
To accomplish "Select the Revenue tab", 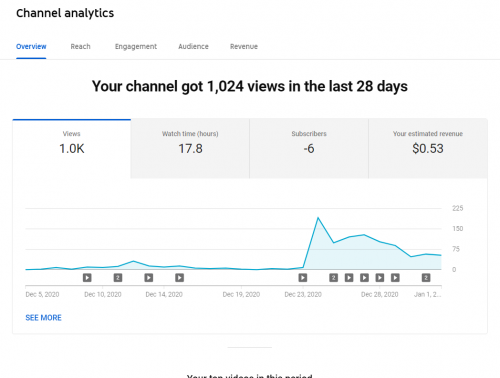I will [x=244, y=47].
